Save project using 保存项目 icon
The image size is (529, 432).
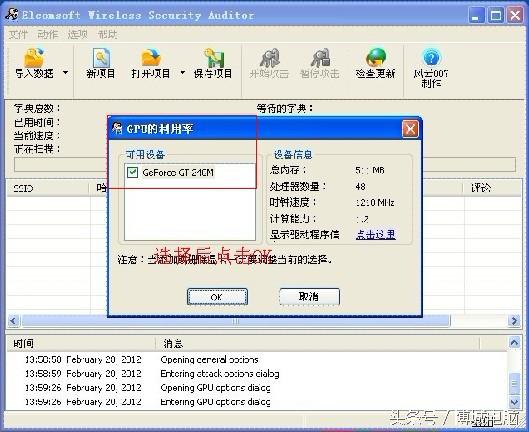(213, 58)
